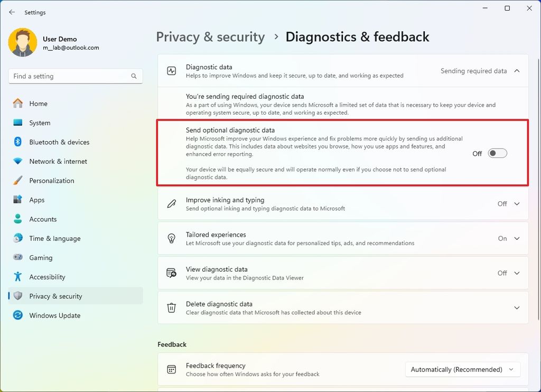Click the Bluetooth & devices icon
The image size is (541, 392).
[18, 142]
